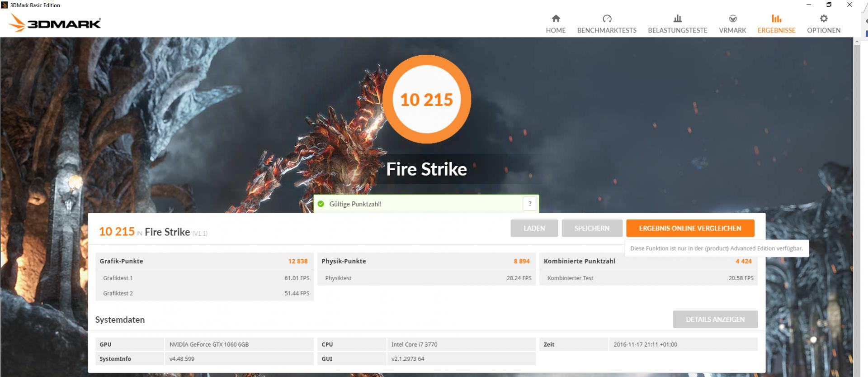The width and height of the screenshot is (868, 377).
Task: Click the SystemInfo label cell
Action: click(130, 359)
